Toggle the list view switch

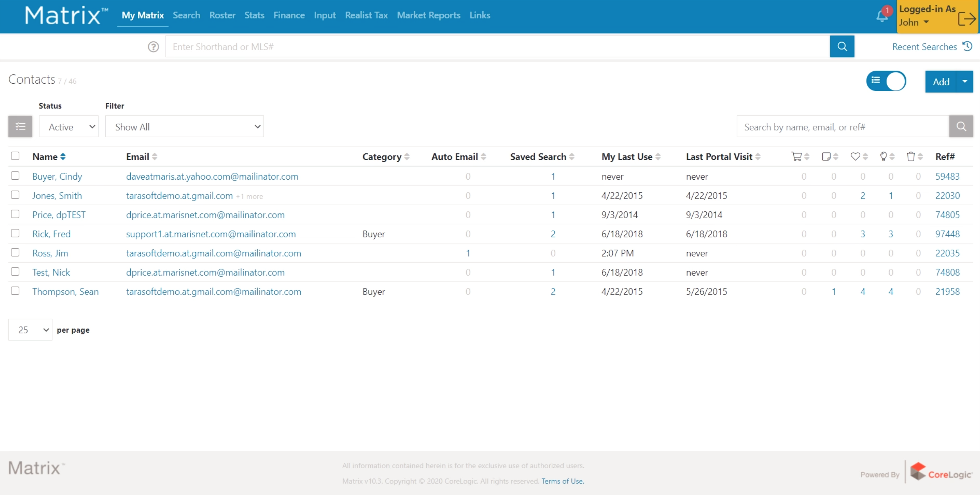(886, 81)
